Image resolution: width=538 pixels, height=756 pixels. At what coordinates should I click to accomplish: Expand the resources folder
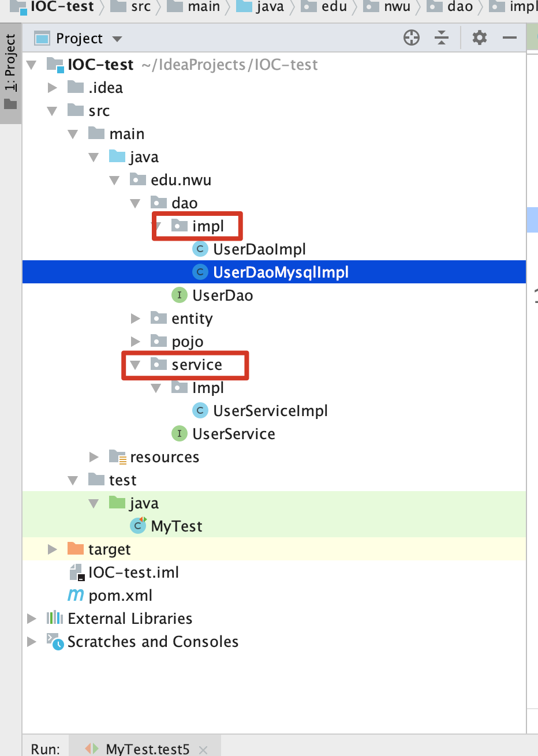click(x=94, y=457)
